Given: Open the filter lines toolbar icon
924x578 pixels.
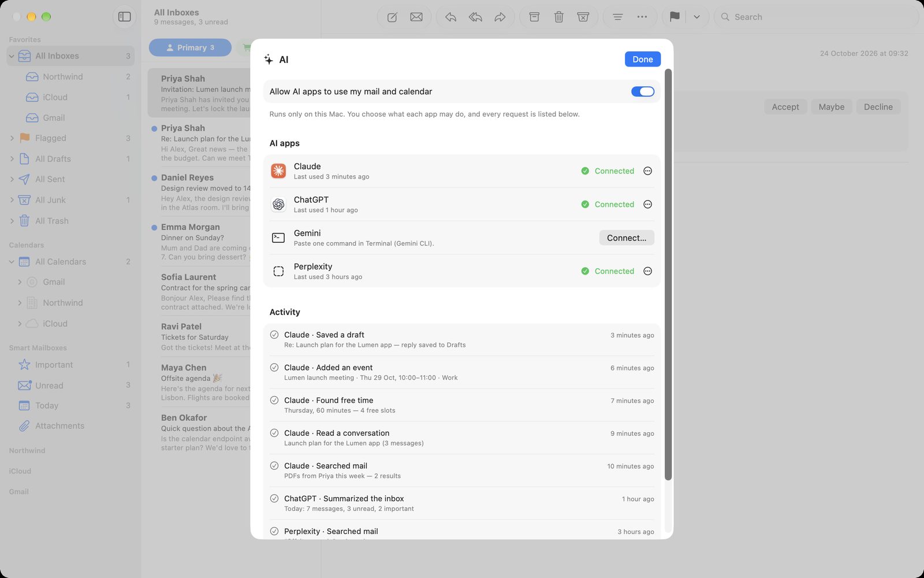Looking at the screenshot, I should (x=617, y=17).
